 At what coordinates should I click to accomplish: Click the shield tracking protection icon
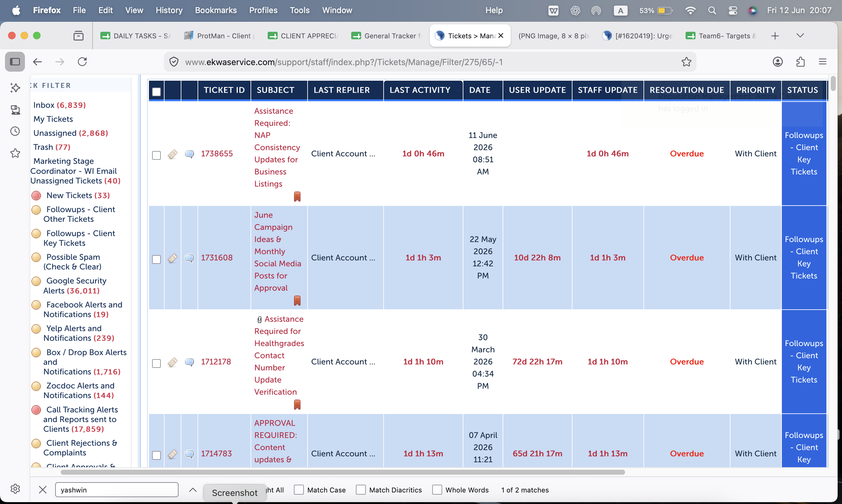[x=174, y=62]
